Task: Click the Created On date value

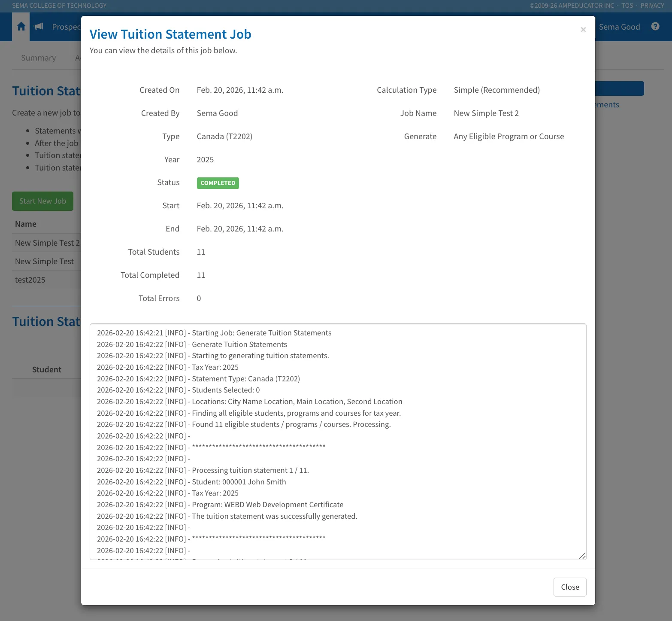Action: coord(240,90)
